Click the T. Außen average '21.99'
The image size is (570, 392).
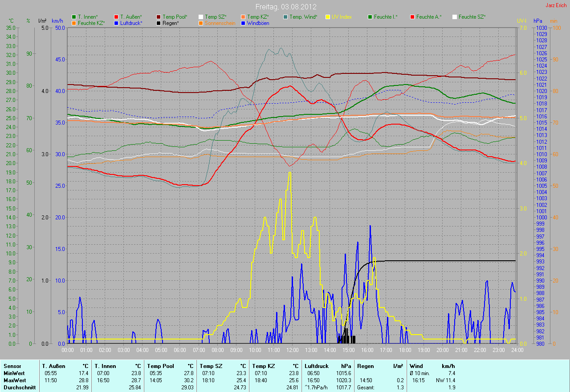[82, 388]
